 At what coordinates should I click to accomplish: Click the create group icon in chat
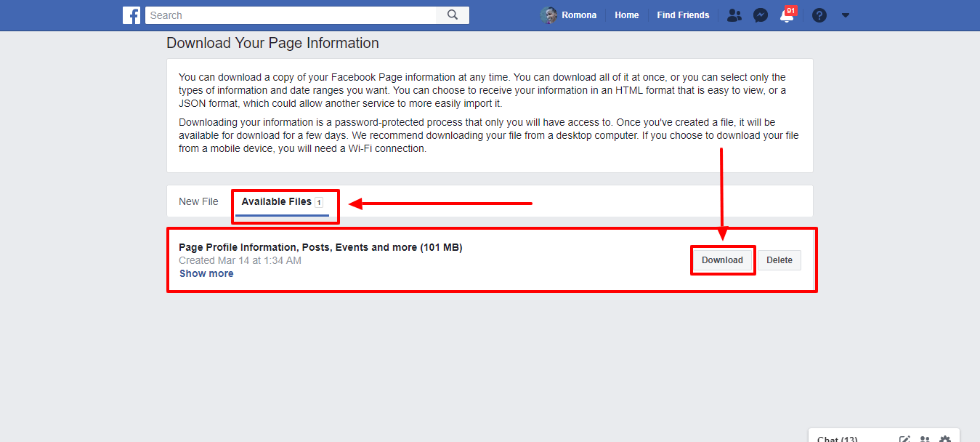point(925,439)
